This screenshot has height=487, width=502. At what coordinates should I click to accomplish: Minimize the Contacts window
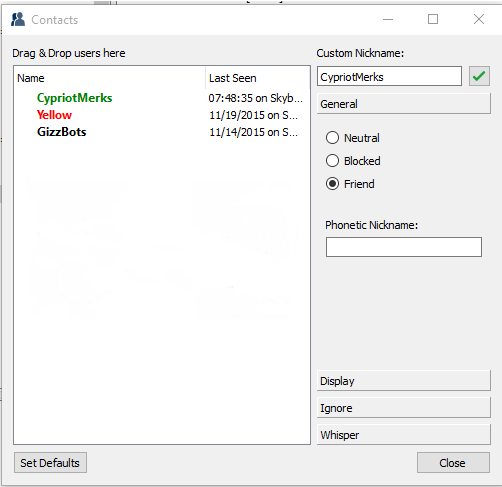(x=388, y=19)
